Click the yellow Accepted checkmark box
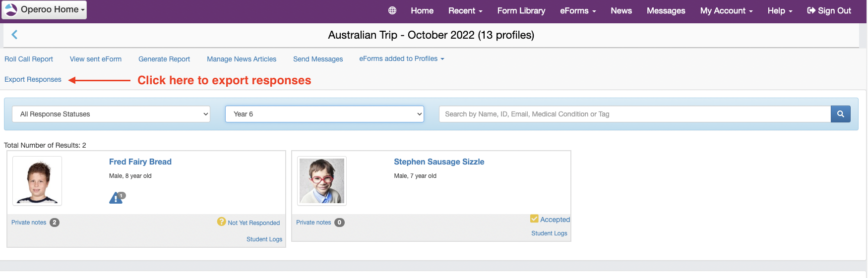Screen dimensions: 868x278 (534, 219)
